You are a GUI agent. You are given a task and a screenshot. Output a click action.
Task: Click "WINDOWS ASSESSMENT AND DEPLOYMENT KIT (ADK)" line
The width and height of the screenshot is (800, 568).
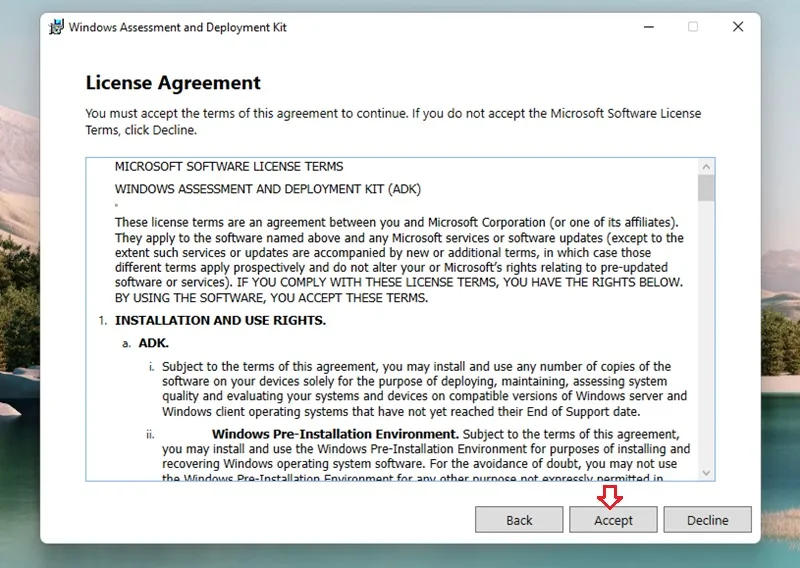pos(267,189)
